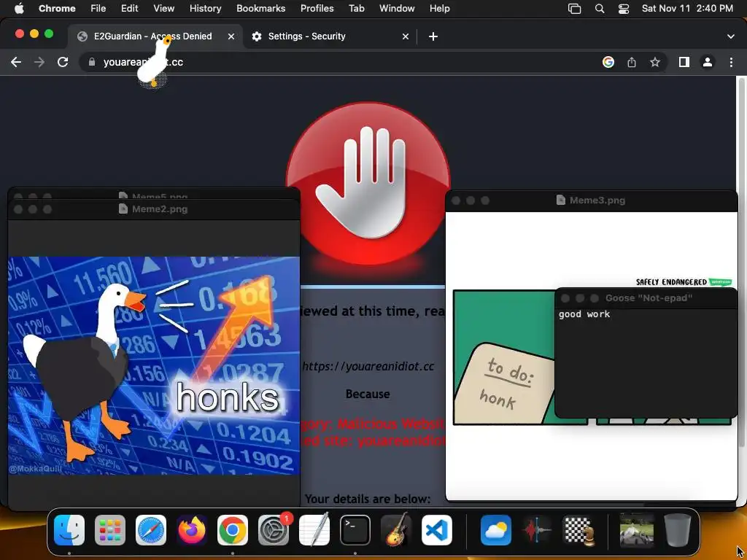Open the Trash from the Dock
The image size is (747, 560).
click(x=678, y=530)
